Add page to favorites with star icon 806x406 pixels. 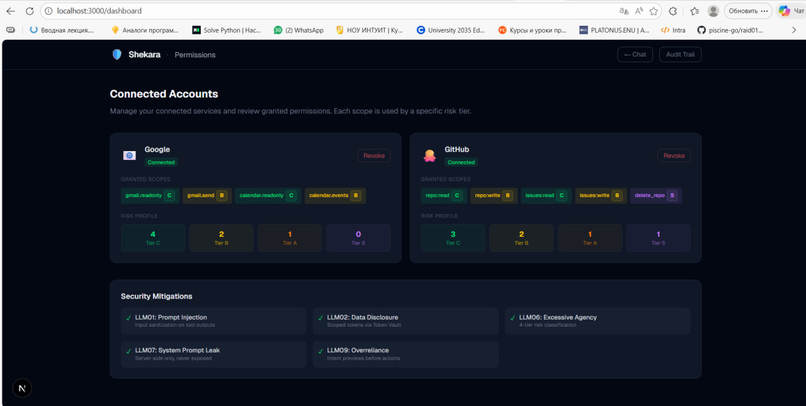(x=654, y=11)
